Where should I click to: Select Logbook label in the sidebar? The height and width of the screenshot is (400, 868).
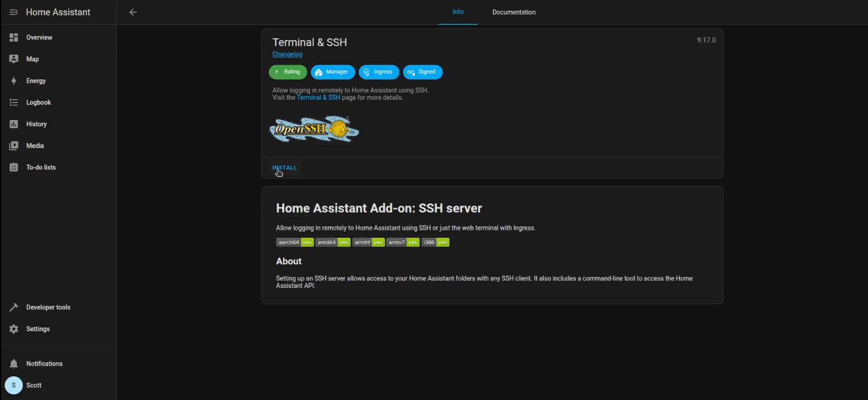tap(39, 103)
